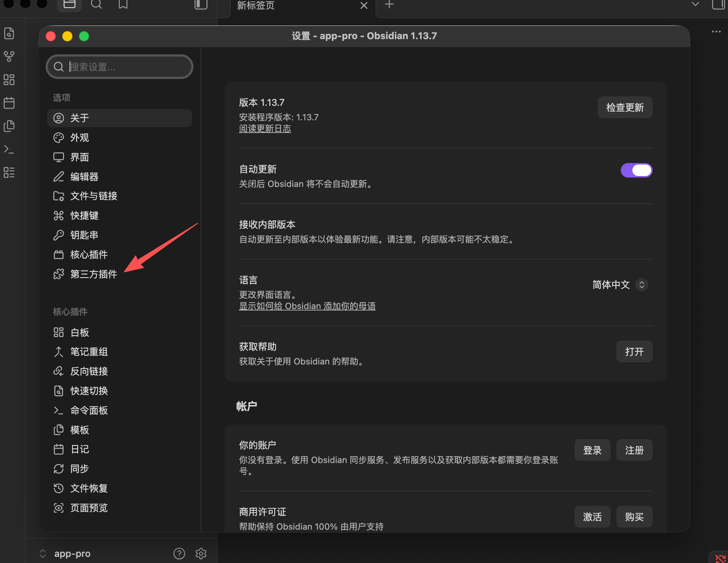728x563 pixels.
Task: Open more options three-dot menu
Action: click(716, 32)
